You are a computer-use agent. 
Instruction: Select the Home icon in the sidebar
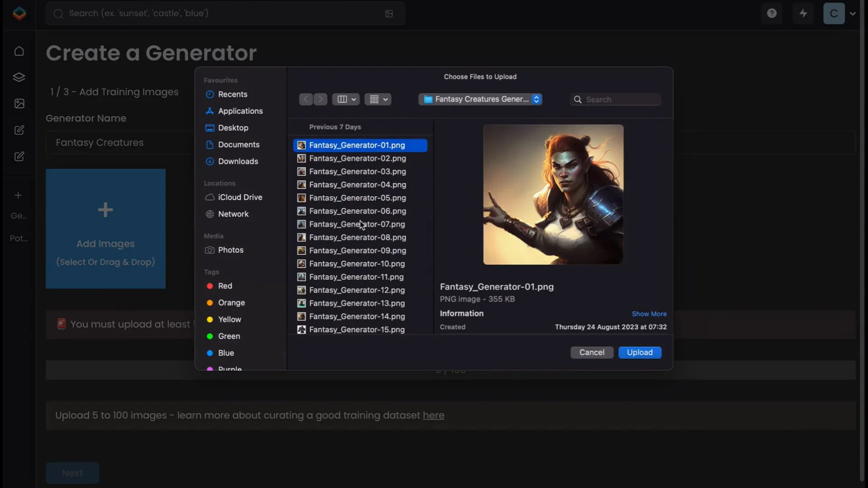tap(19, 51)
